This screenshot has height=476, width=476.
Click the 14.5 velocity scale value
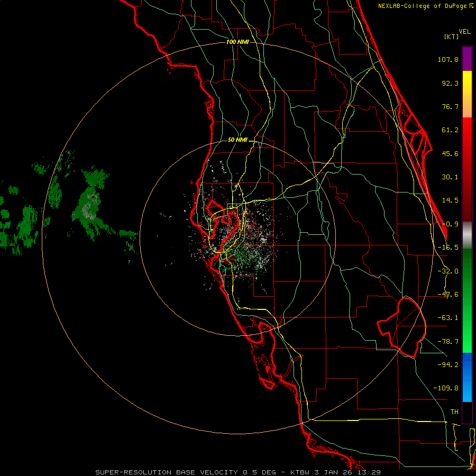[450, 200]
